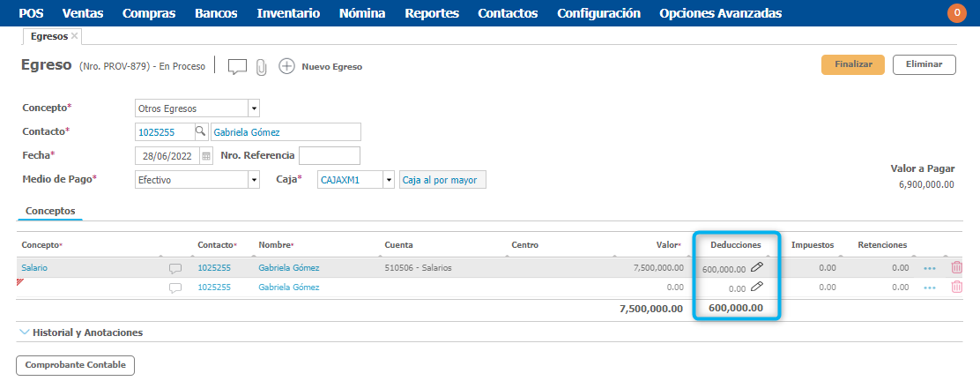
Task: Open the Inventario menu
Action: click(x=288, y=13)
